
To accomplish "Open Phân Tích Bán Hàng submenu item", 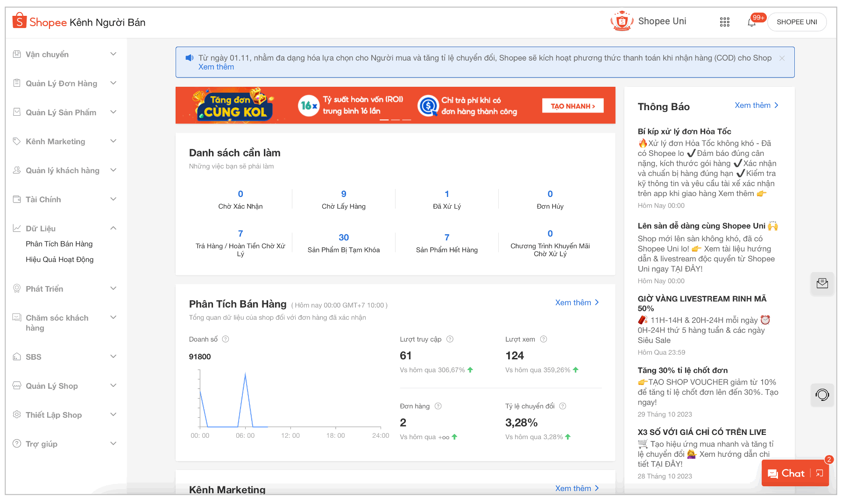I will click(x=59, y=244).
